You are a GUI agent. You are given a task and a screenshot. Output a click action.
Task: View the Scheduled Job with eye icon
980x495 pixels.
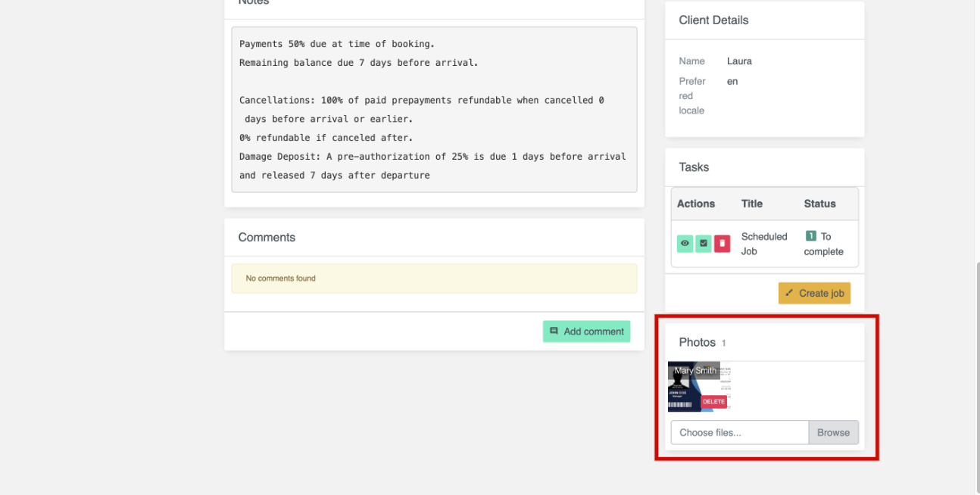tap(685, 244)
